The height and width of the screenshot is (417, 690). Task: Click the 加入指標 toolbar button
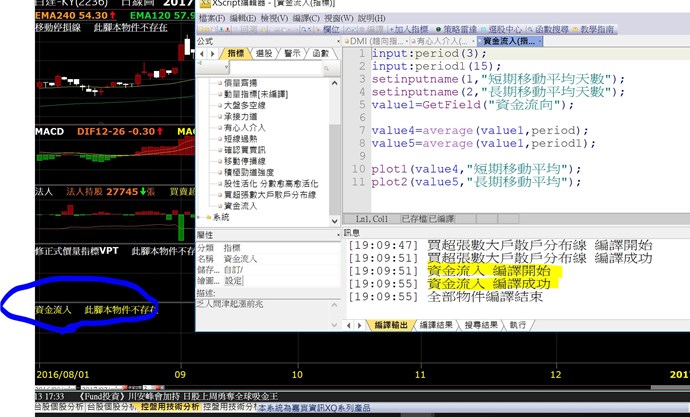tap(409, 30)
